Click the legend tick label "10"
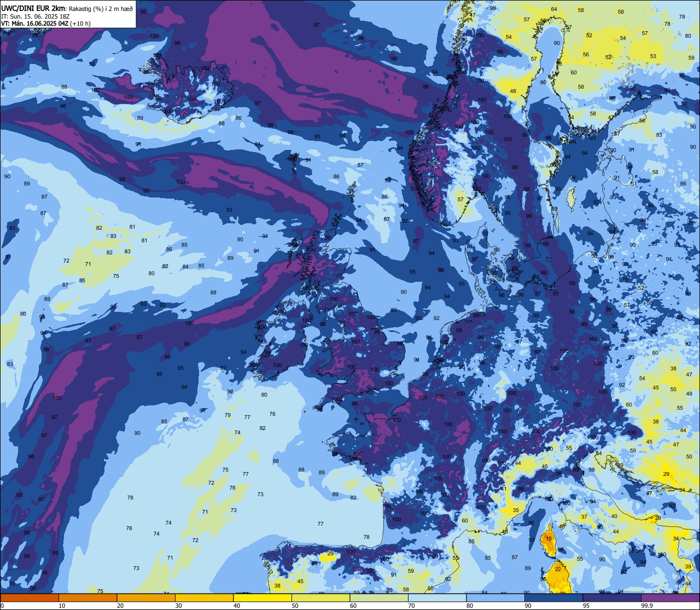The height and width of the screenshot is (610, 700). 62,606
